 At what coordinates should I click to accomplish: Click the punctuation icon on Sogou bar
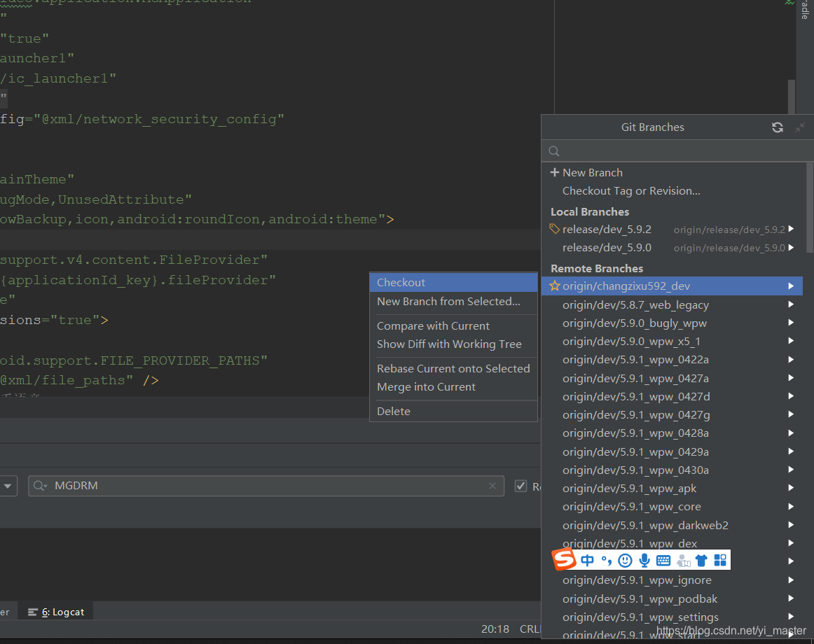pyautogui.click(x=607, y=561)
